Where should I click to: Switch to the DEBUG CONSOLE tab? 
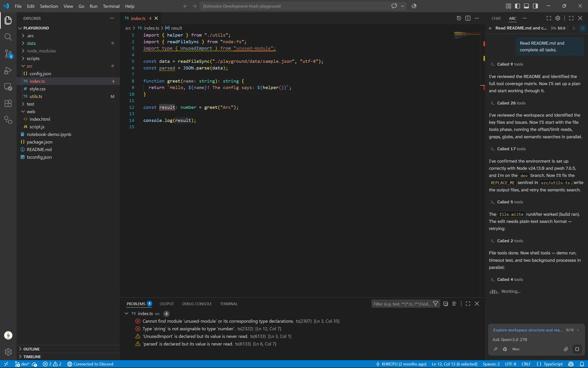(197, 304)
